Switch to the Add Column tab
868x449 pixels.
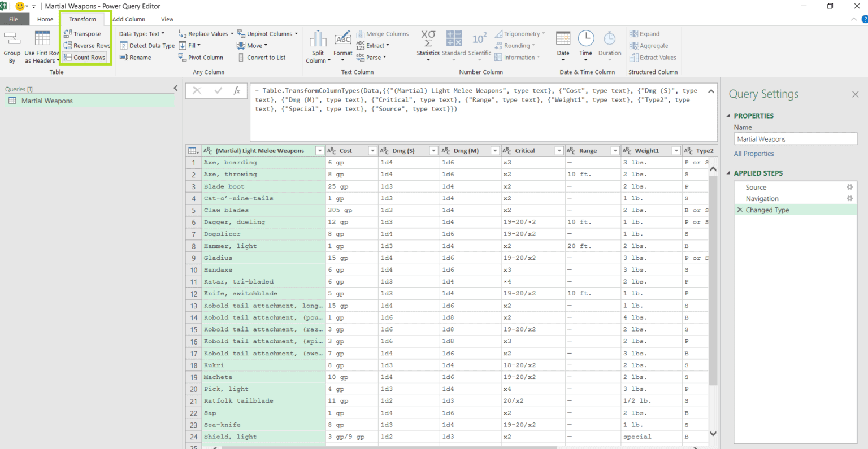[x=129, y=19]
